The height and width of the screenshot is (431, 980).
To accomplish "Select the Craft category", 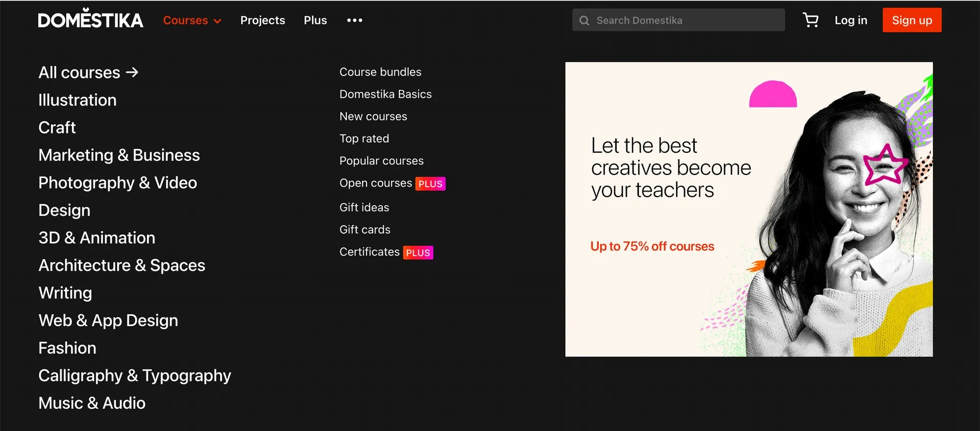I will 57,127.
